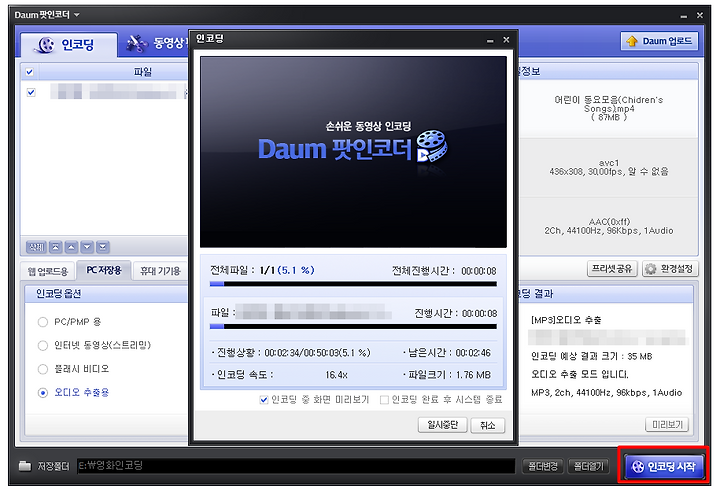Click the 저장폴더 folder icon
This screenshot has width=720, height=490.
tap(25, 466)
